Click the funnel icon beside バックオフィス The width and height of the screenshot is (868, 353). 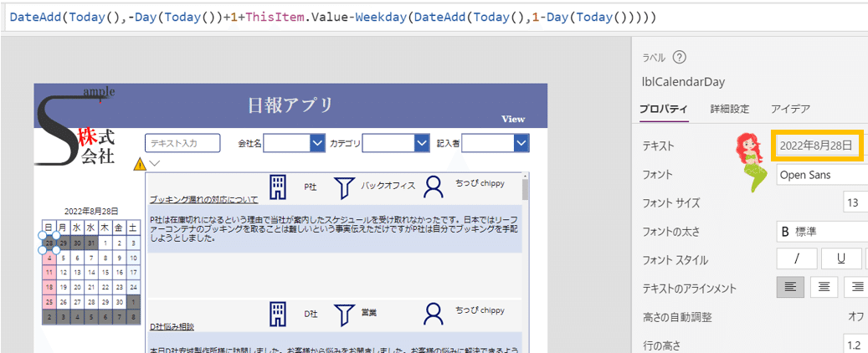tap(344, 187)
